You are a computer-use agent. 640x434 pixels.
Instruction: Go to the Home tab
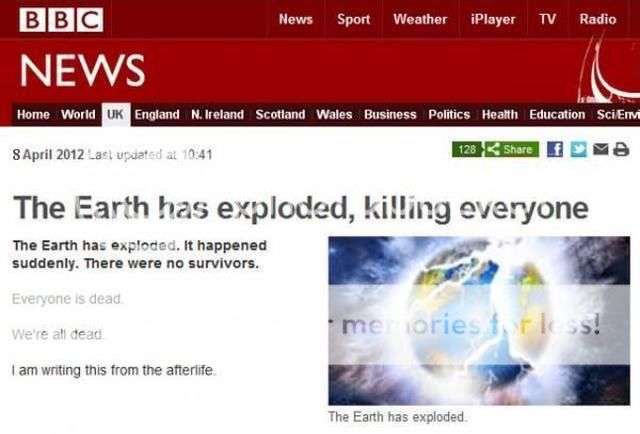coord(33,114)
